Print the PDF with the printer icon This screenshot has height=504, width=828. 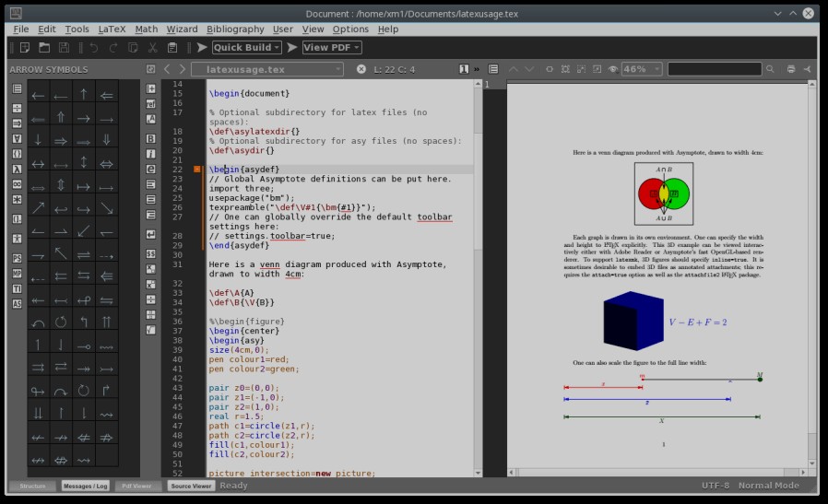pos(791,69)
